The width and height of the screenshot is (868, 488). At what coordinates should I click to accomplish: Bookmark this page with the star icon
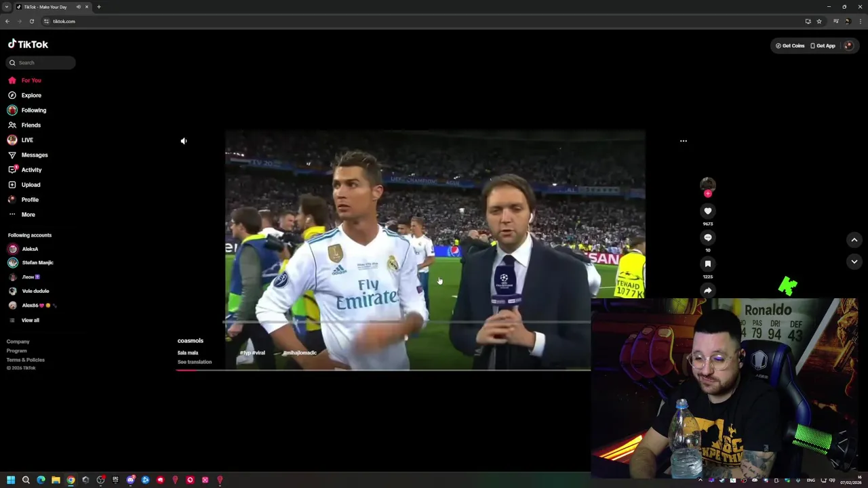point(818,21)
